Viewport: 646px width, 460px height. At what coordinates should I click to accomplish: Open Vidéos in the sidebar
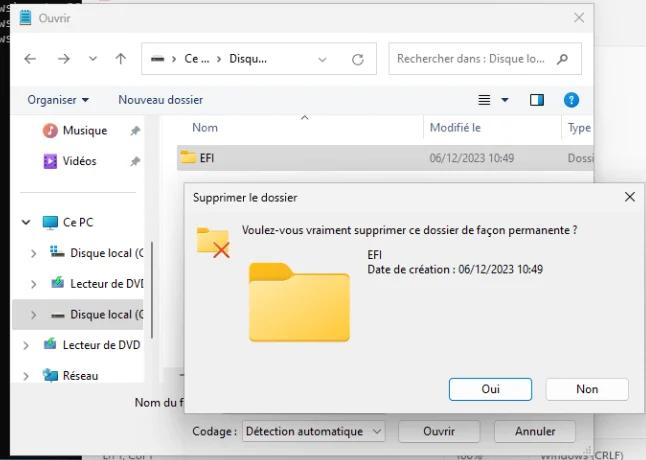(79, 161)
